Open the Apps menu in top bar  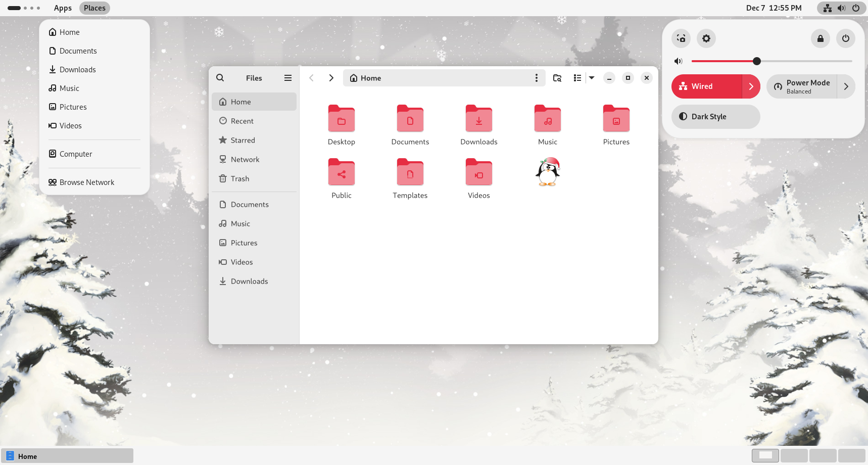click(63, 8)
